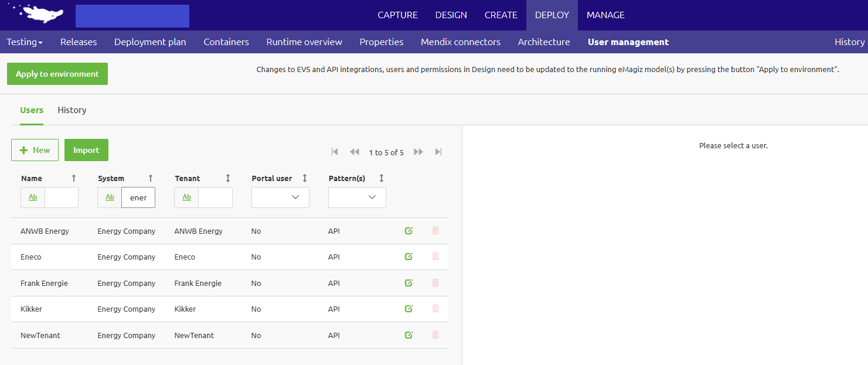Open the CREATE phase
This screenshot has width=868, height=365.
[x=501, y=15]
